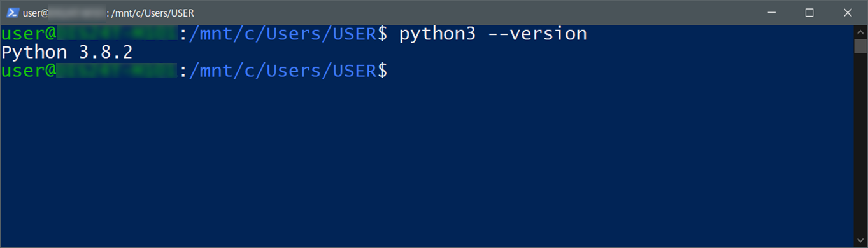Select the Python 3.8.2 output line
This screenshot has width=868, height=248.
click(x=67, y=53)
